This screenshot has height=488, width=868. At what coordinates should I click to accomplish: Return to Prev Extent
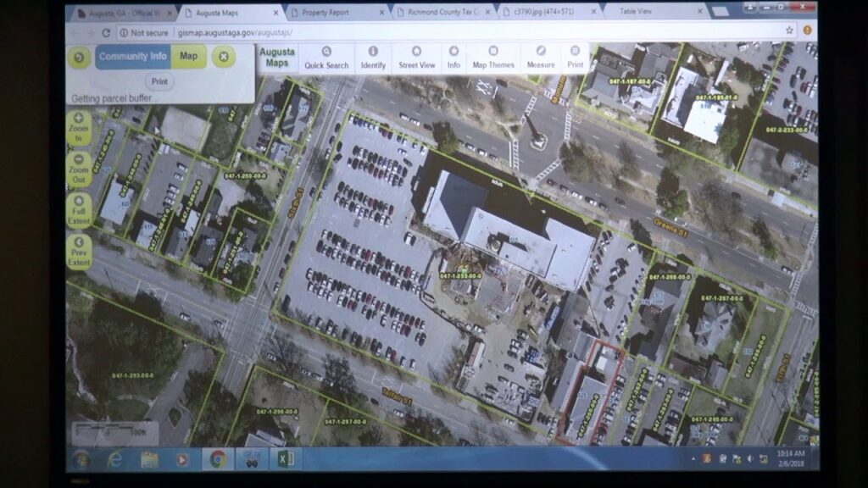click(x=79, y=252)
